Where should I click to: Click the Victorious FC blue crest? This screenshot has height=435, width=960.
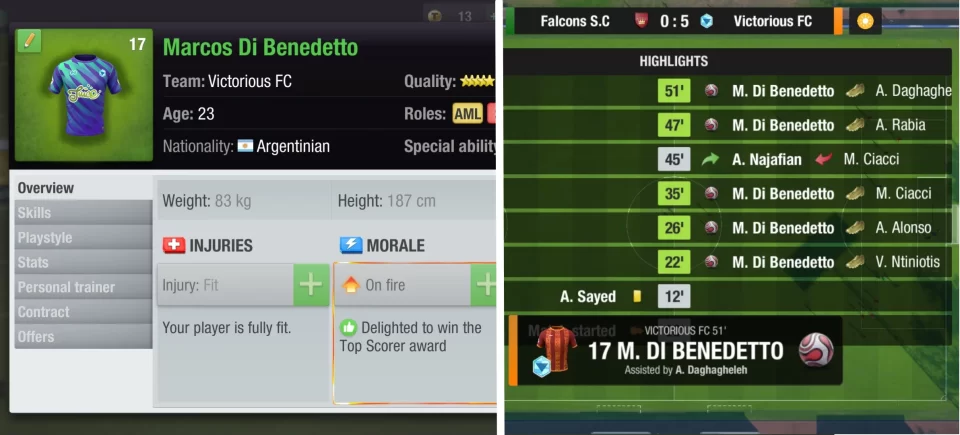pos(707,21)
